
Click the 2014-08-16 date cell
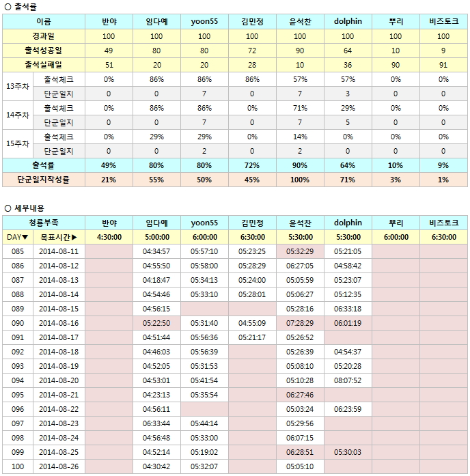coord(59,323)
